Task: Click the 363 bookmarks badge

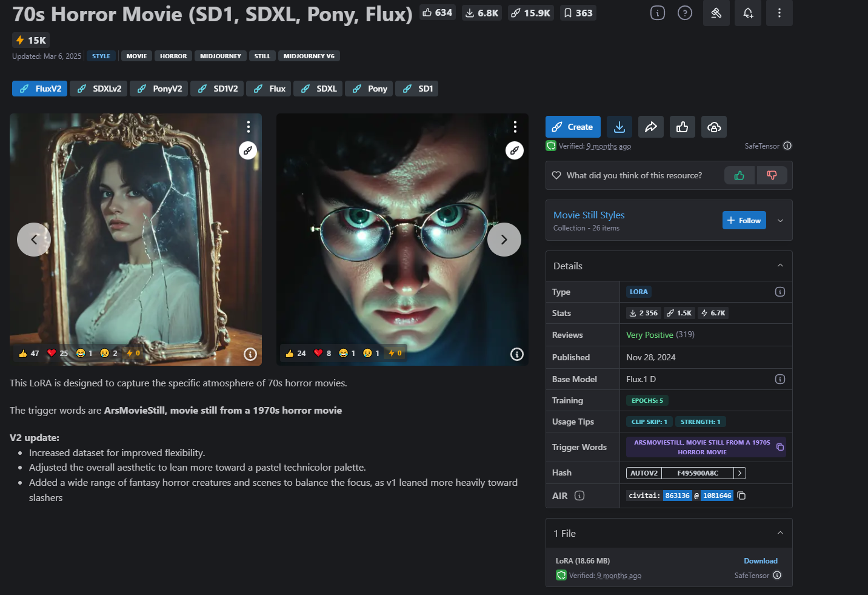Action: point(578,13)
